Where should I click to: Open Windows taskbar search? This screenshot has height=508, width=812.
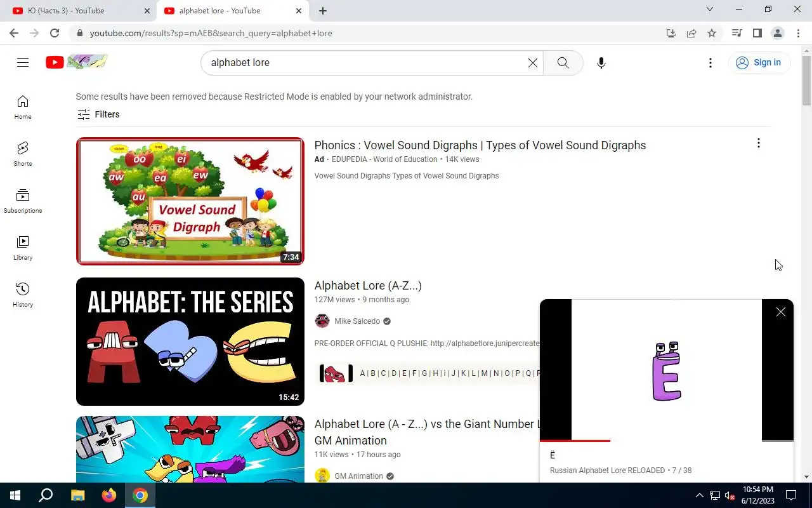click(46, 495)
